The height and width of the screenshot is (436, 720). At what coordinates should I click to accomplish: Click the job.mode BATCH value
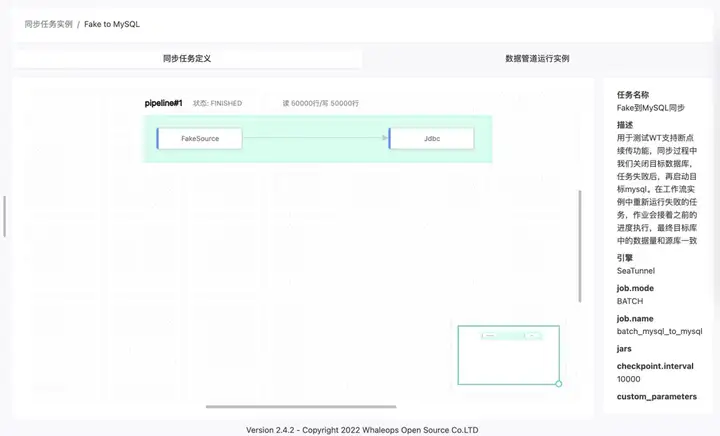[630, 302]
